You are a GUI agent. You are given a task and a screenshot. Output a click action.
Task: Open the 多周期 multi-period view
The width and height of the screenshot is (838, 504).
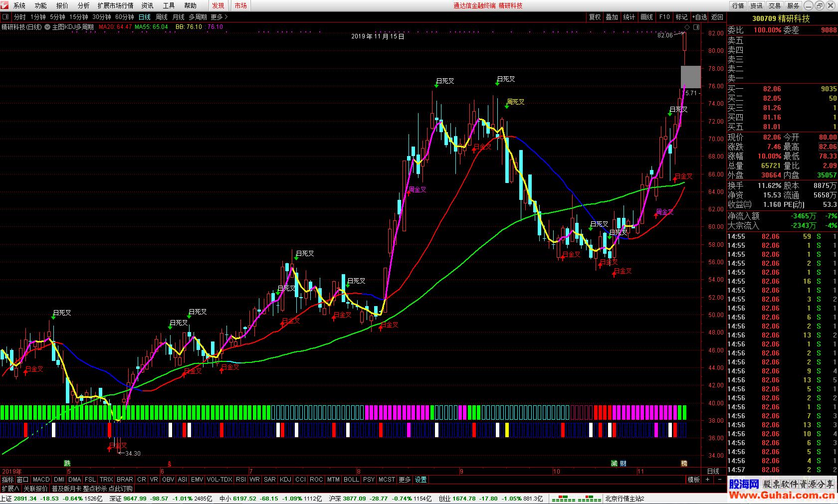pyautogui.click(x=199, y=17)
